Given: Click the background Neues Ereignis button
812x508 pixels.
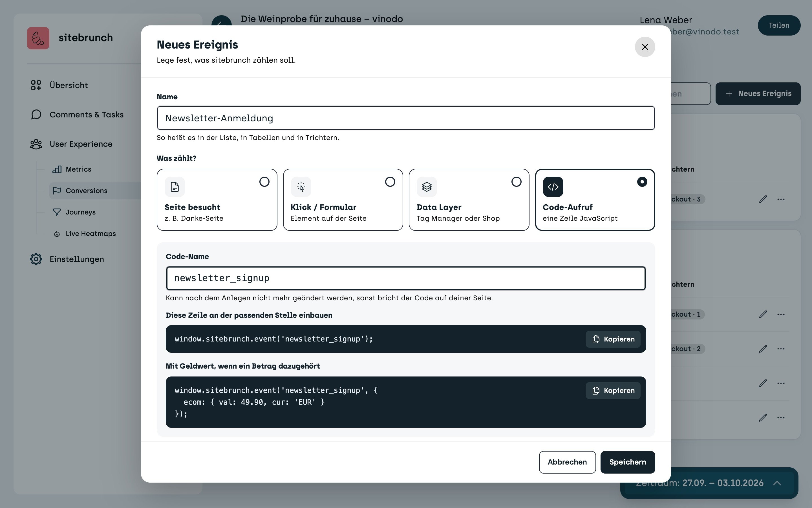Looking at the screenshot, I should coord(758,93).
